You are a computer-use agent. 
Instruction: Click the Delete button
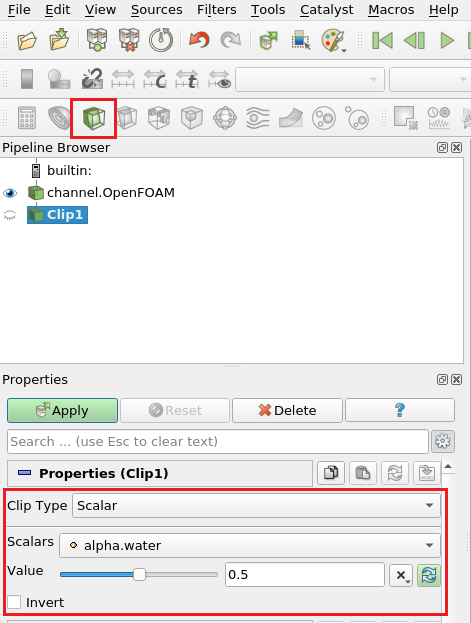pos(287,410)
